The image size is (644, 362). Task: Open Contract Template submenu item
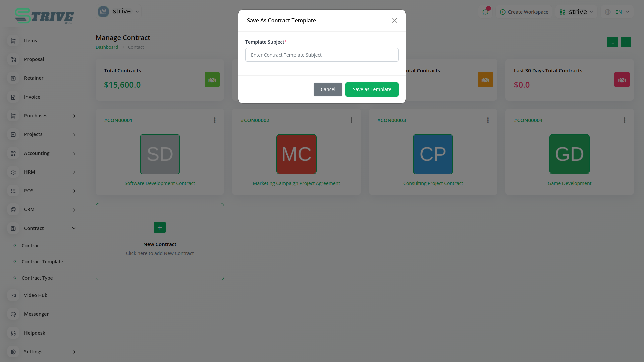(42, 262)
